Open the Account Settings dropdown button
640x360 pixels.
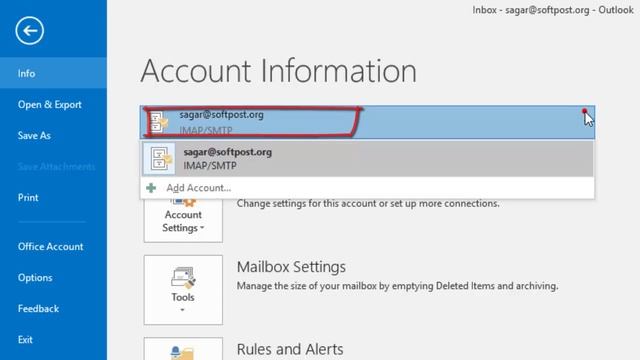tap(183, 220)
